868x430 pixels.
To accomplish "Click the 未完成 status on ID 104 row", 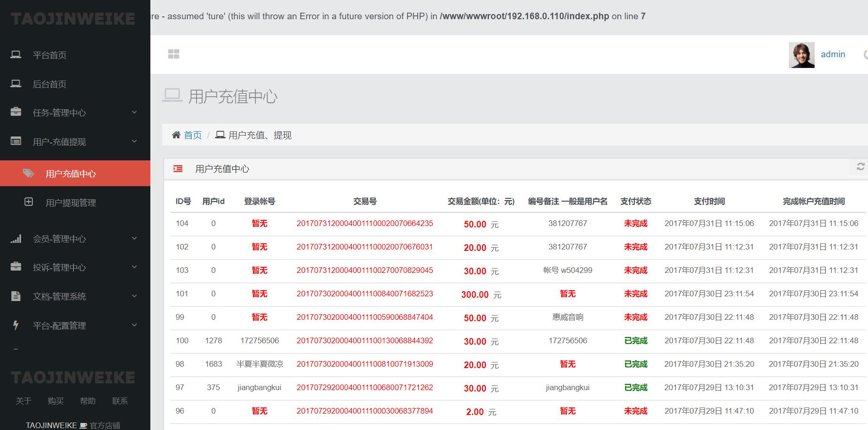I will [x=635, y=224].
